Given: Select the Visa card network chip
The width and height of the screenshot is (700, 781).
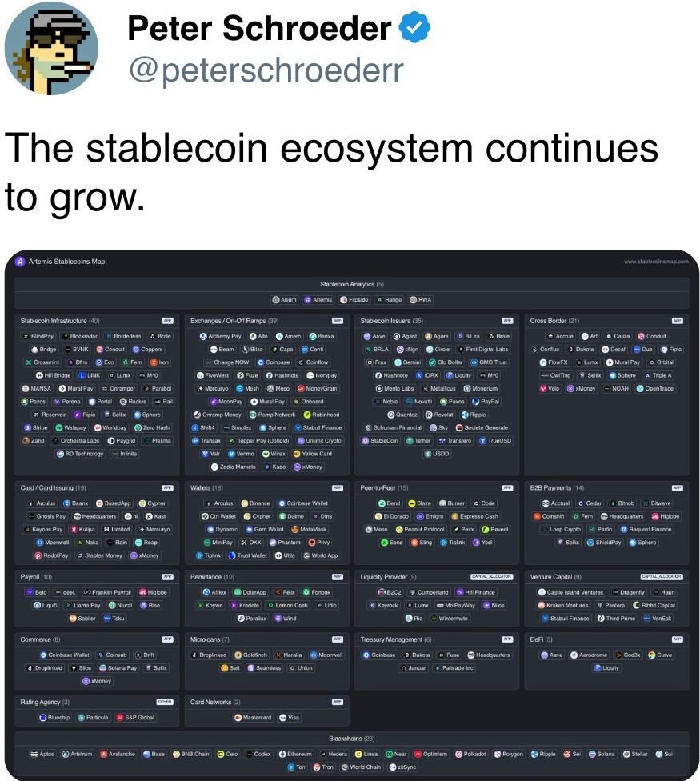Looking at the screenshot, I should (x=290, y=718).
